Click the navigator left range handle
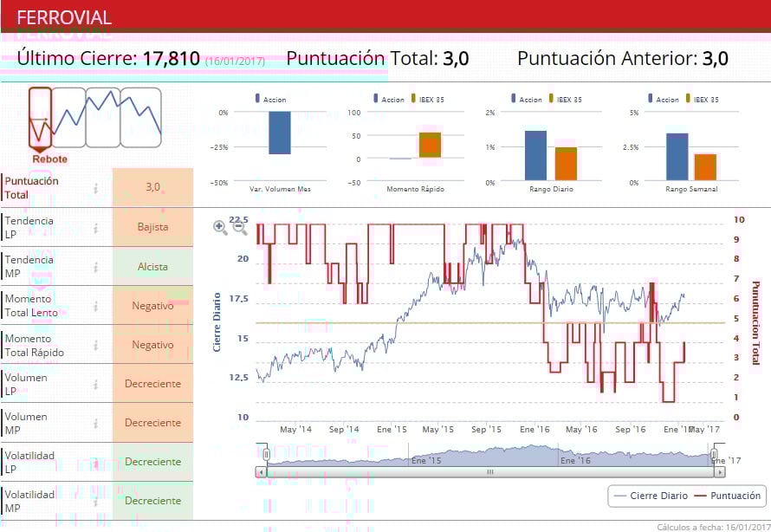The width and height of the screenshot is (771, 532). [x=266, y=454]
